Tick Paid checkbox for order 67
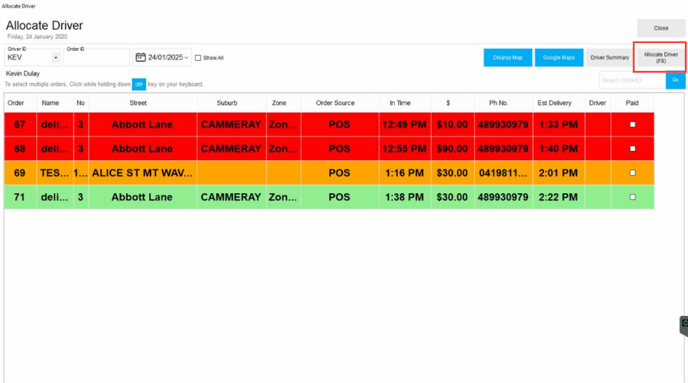The image size is (688, 383). click(632, 125)
